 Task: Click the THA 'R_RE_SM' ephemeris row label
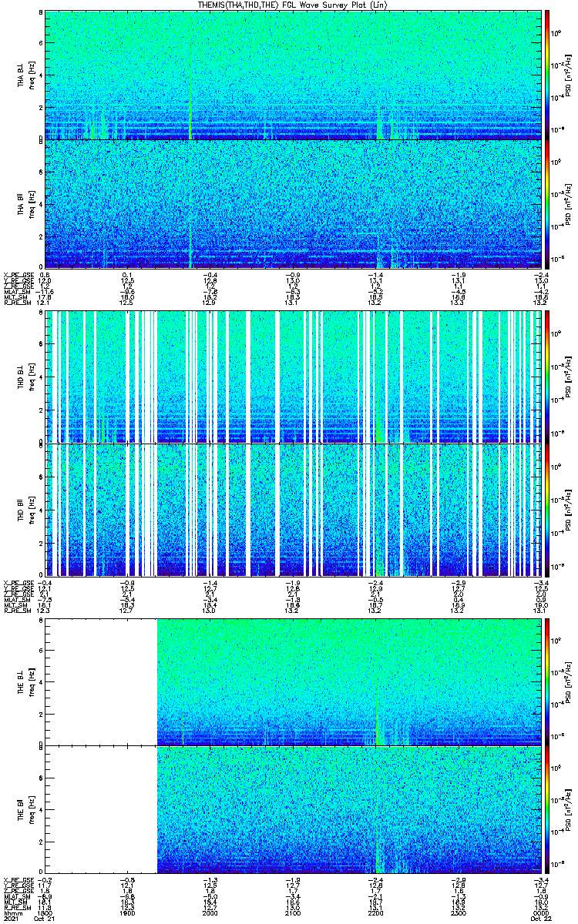tap(16, 303)
